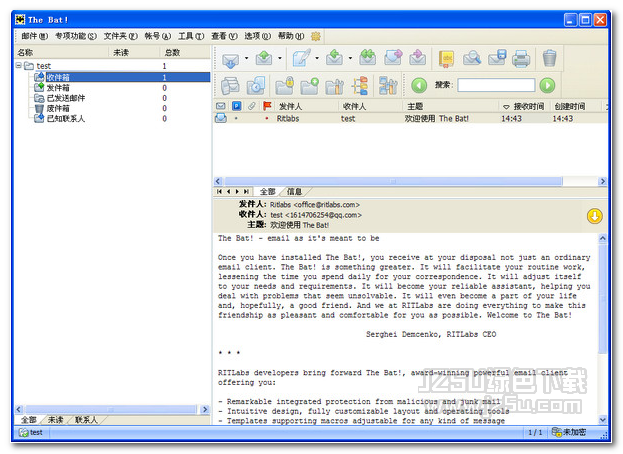Click the save message floppy-envelope icon
The width and height of the screenshot is (623, 454).
click(x=497, y=58)
